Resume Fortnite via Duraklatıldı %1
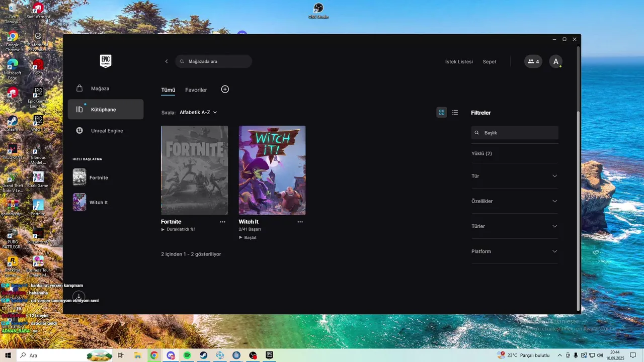 tap(178, 229)
